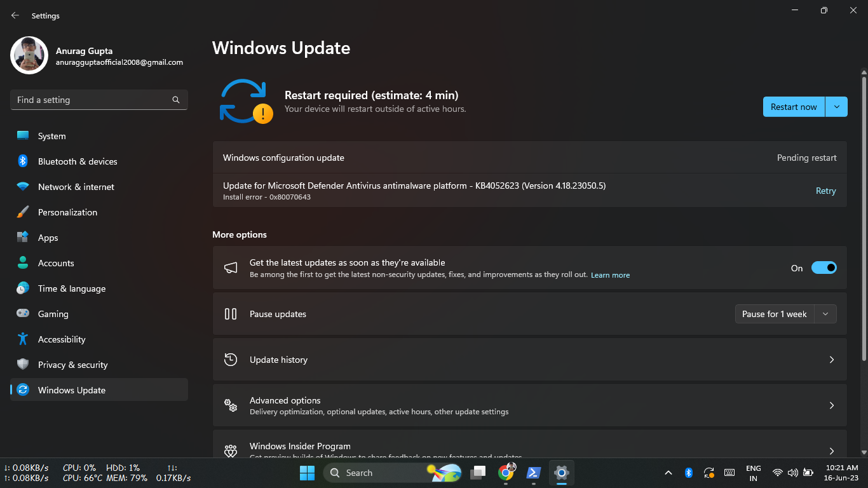Toggle Get the latest updates switch
Image resolution: width=868 pixels, height=488 pixels.
pyautogui.click(x=824, y=268)
